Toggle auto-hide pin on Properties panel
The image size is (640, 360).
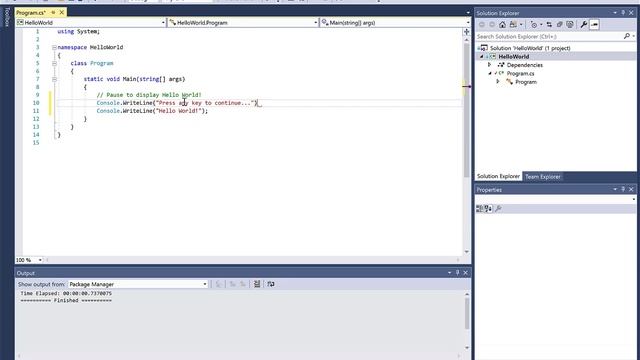click(x=623, y=189)
